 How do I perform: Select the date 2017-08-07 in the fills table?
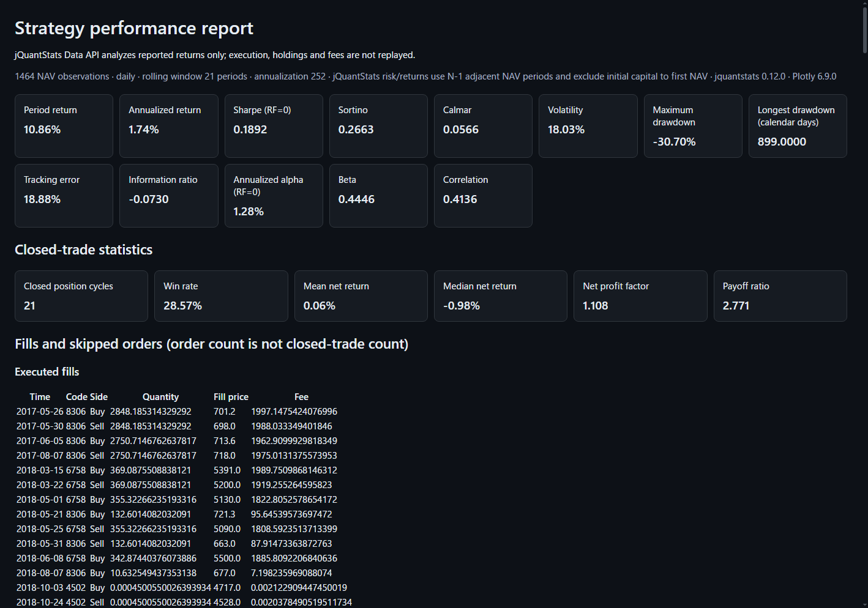tap(40, 456)
